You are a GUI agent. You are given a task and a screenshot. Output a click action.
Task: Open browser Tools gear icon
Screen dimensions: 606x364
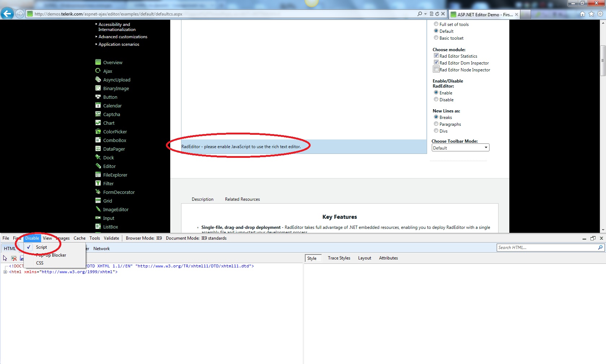coord(600,14)
